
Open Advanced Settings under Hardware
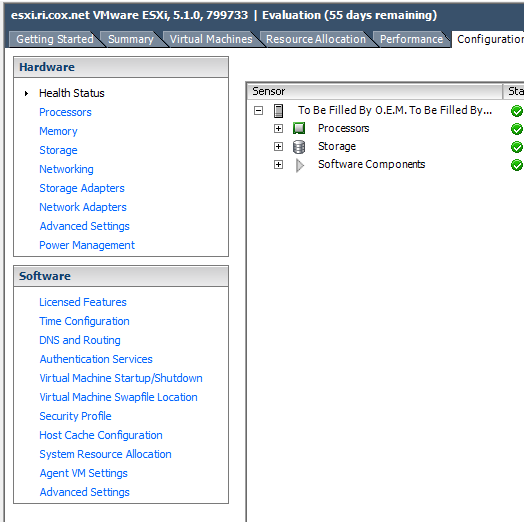[84, 227]
